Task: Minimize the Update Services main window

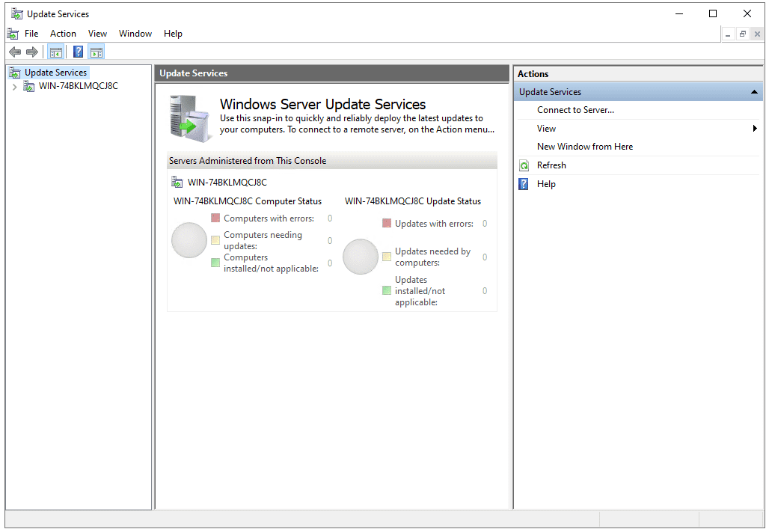Action: tap(679, 13)
